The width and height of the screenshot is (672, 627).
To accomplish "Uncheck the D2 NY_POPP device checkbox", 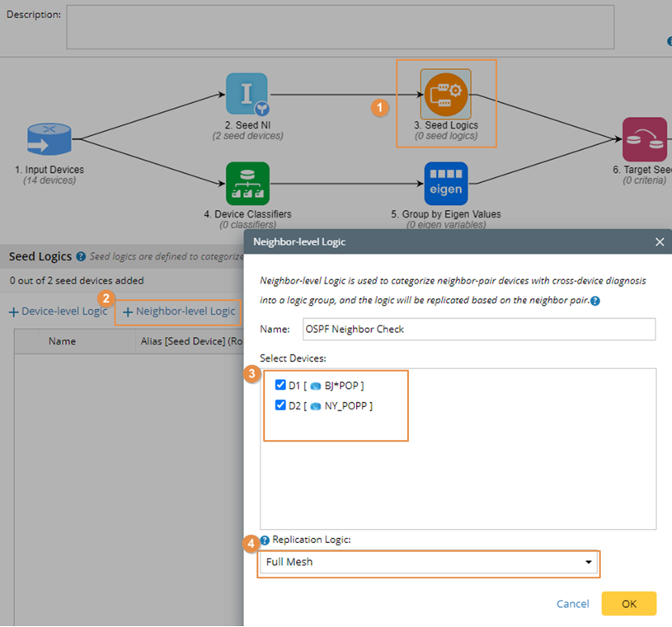I will tap(280, 405).
